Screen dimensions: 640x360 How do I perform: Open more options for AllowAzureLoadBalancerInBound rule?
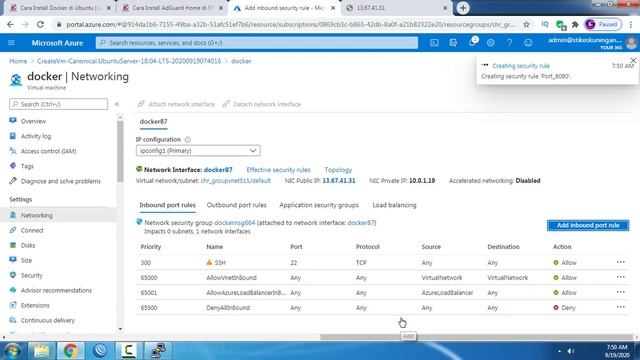(620, 292)
